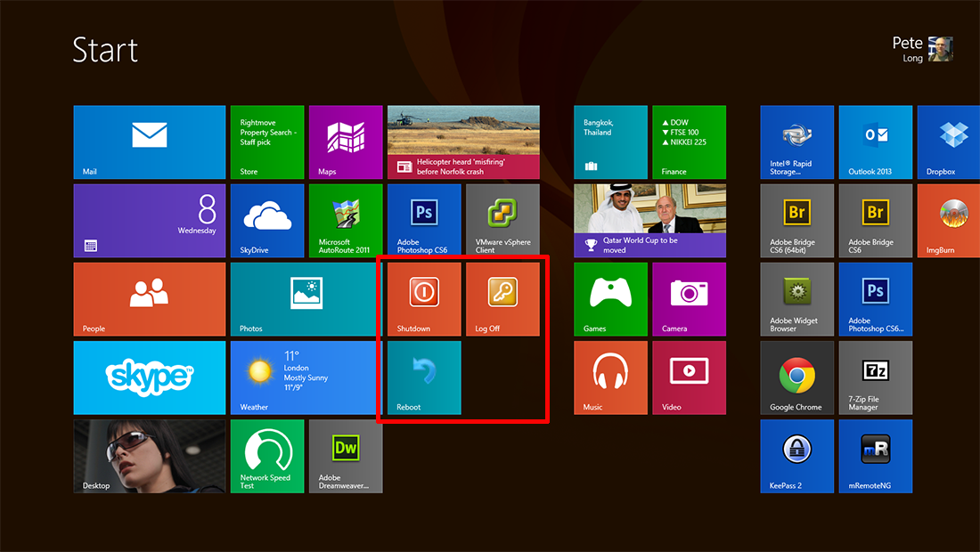
Task: Launch Adobe Dreamweaver
Action: [x=346, y=457]
